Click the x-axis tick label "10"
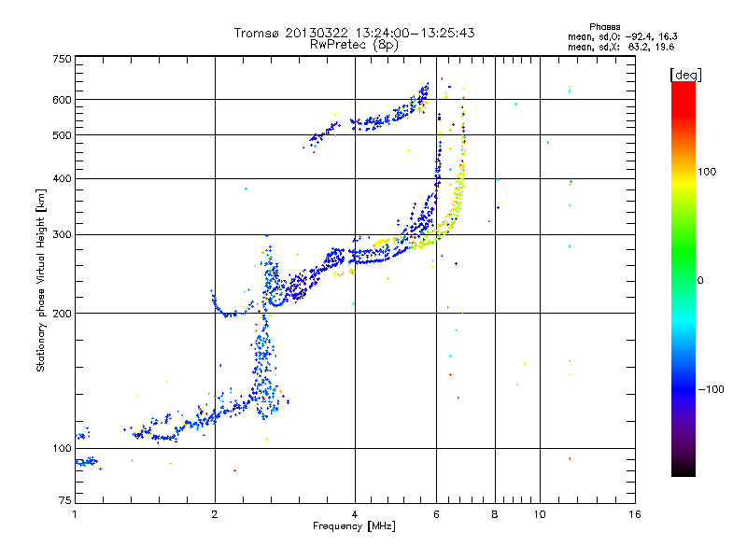747x560 pixels. tap(540, 514)
